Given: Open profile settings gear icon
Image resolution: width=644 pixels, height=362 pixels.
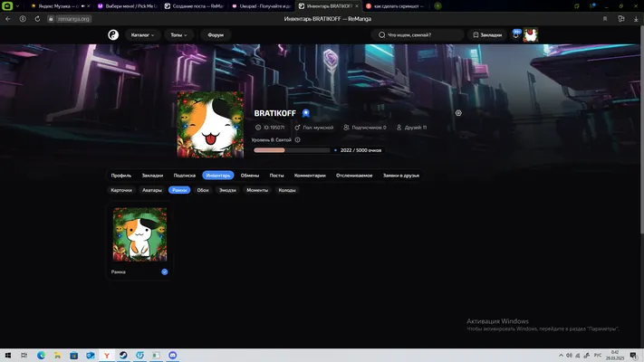Looking at the screenshot, I should click(x=458, y=113).
